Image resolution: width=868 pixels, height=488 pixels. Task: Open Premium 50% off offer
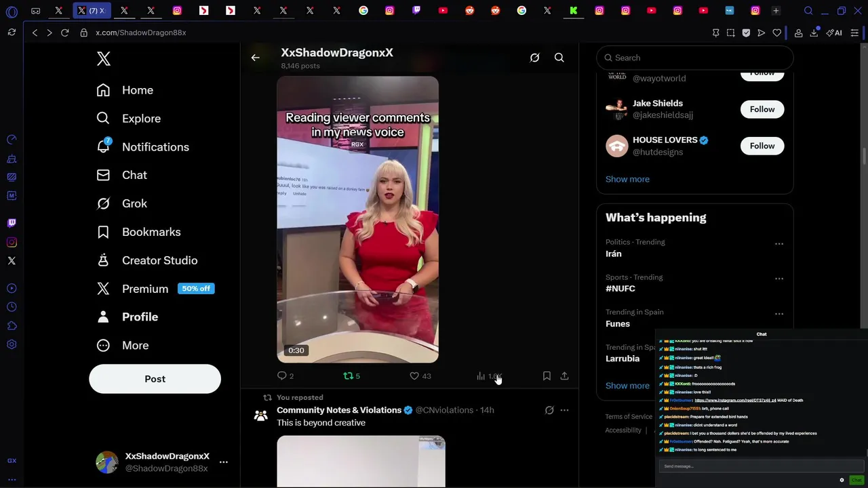click(155, 289)
